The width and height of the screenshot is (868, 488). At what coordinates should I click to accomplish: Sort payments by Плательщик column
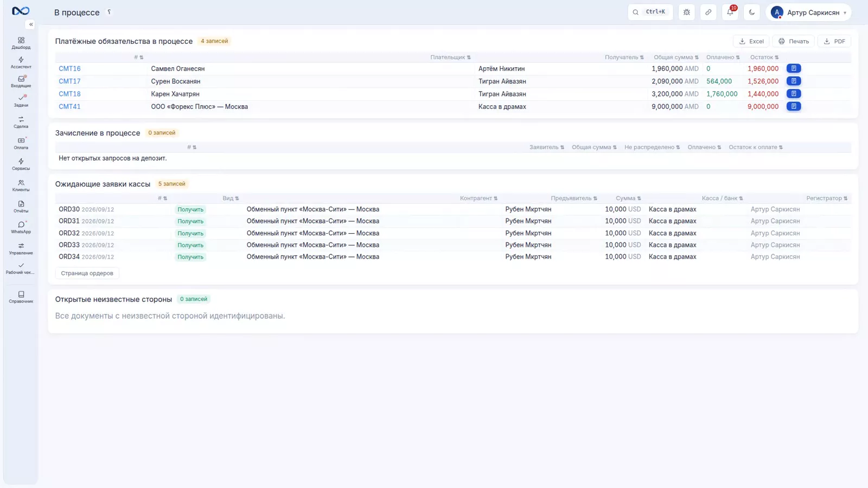click(450, 57)
